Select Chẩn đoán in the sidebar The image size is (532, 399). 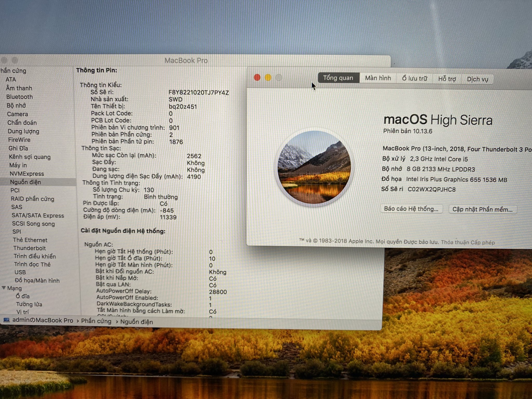22,123
